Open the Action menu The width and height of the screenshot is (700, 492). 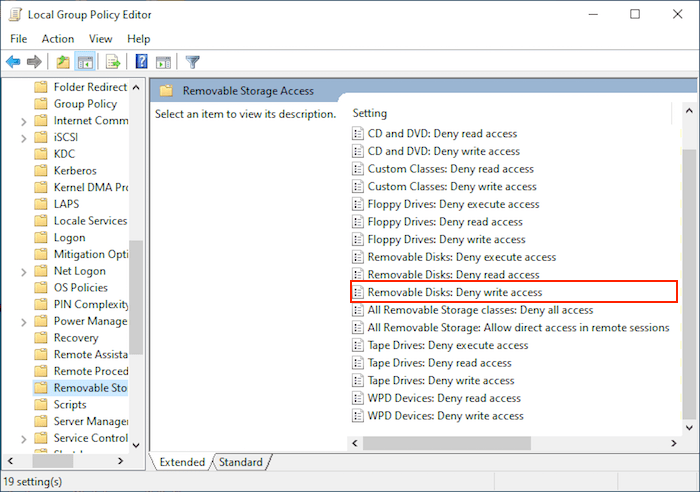coord(58,39)
